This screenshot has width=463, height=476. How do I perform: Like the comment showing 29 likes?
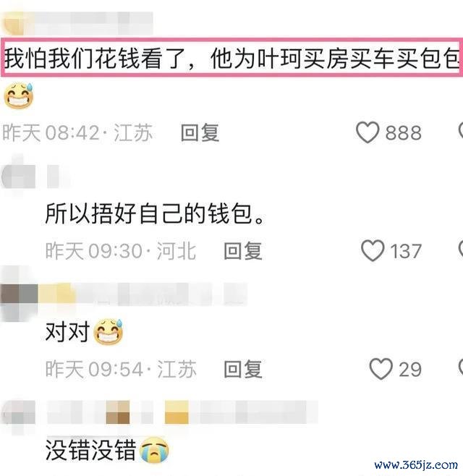pyautogui.click(x=381, y=369)
